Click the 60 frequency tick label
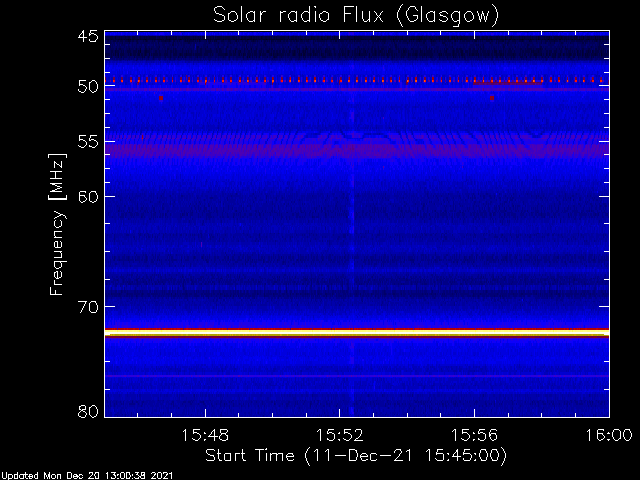The height and width of the screenshot is (480, 640). (88, 197)
